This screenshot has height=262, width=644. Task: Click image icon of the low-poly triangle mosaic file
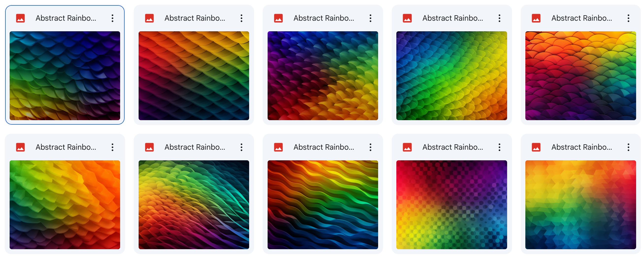[536, 147]
